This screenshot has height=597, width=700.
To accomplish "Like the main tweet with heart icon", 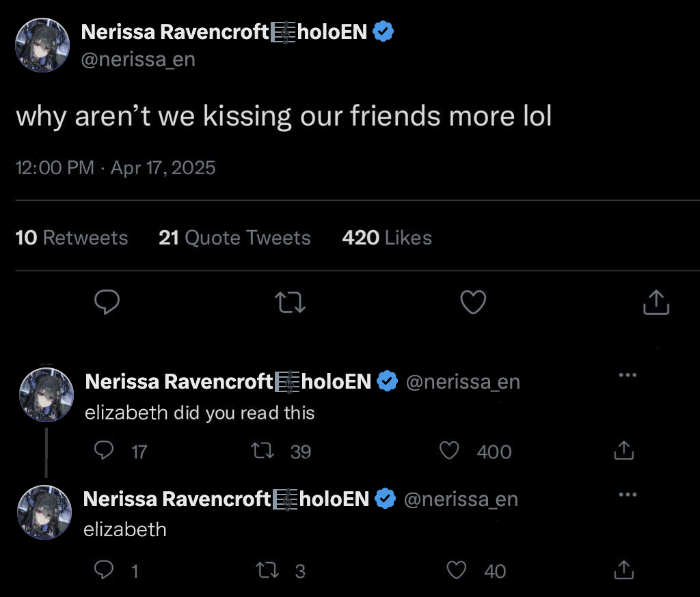I will (473, 302).
